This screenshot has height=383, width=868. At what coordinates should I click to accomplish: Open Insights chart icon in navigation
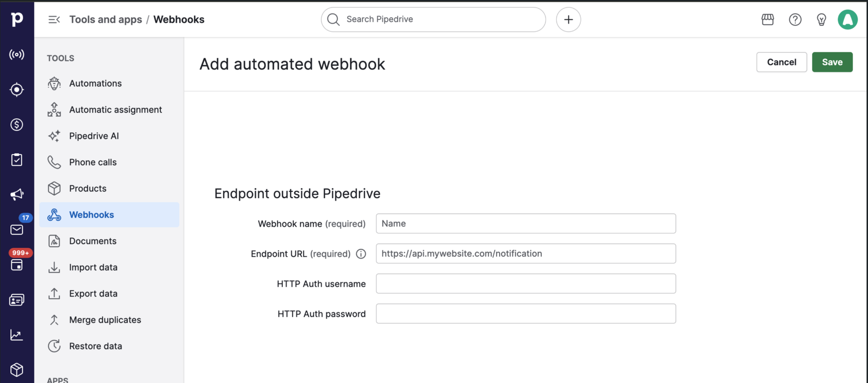(x=17, y=335)
